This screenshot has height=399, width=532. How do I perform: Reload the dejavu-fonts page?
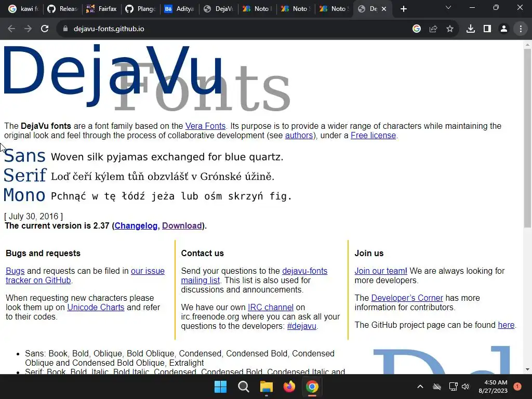[45, 29]
